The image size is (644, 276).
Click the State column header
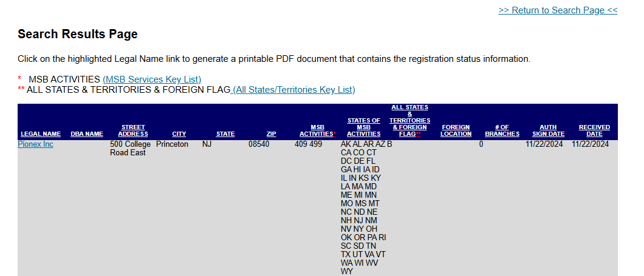(x=225, y=134)
